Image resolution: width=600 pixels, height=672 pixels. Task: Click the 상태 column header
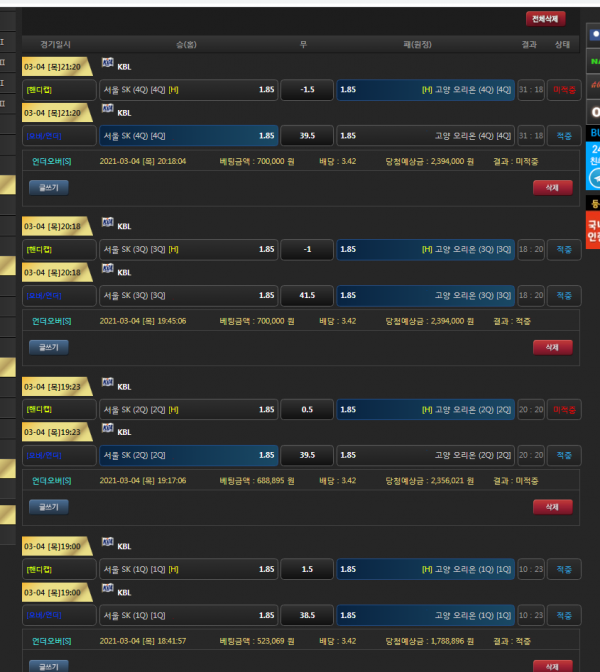click(x=562, y=44)
